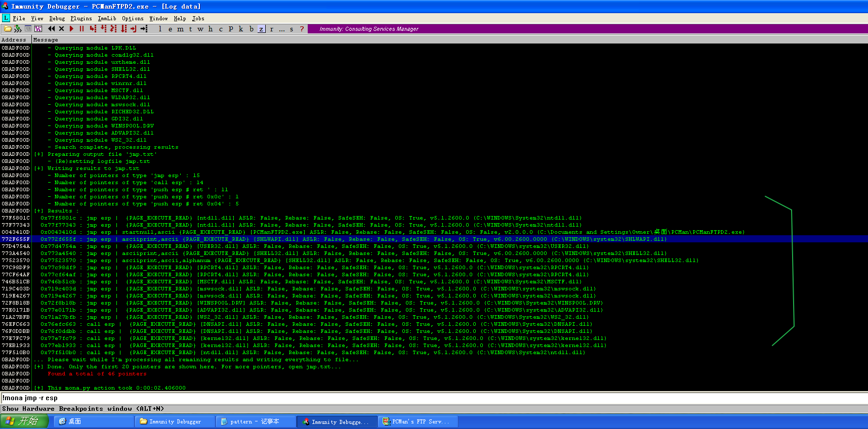Show breakpoints with the 'b' button

click(251, 29)
